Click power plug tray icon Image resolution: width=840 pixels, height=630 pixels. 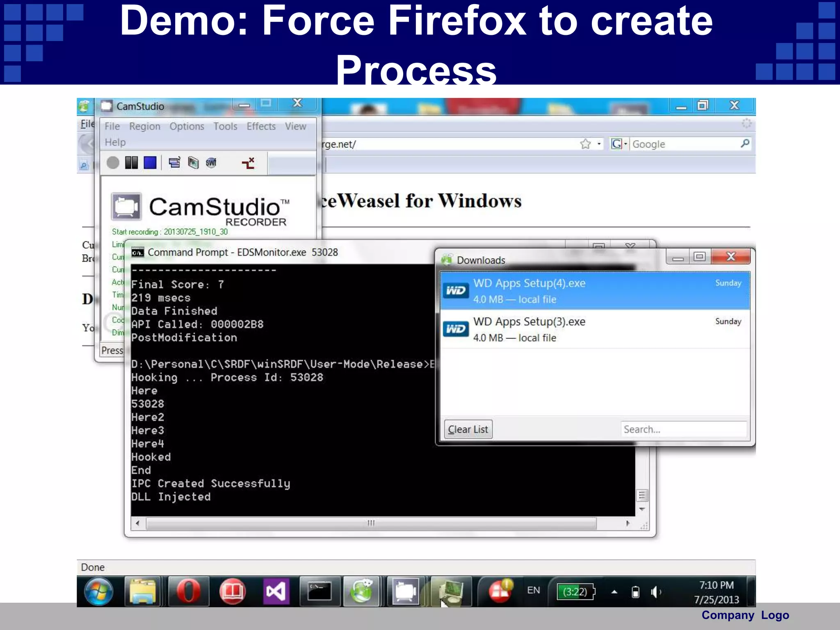[x=635, y=592]
